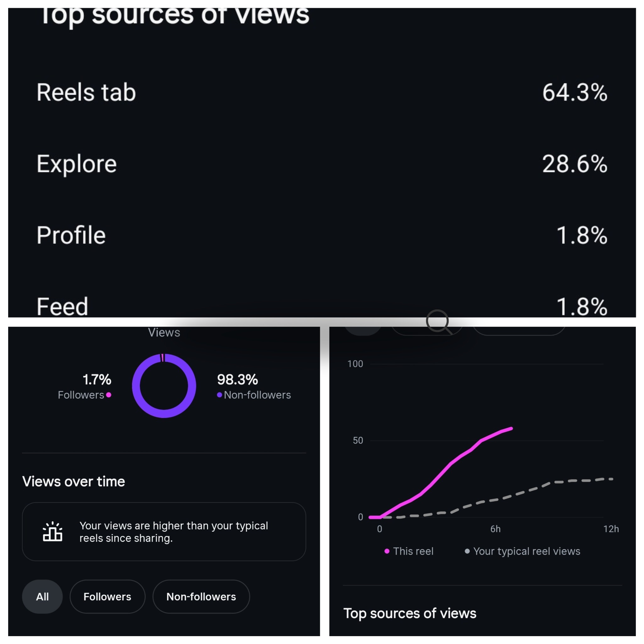Viewport: 644px width, 644px height.
Task: Click the podium icon in info card
Action: point(52,531)
